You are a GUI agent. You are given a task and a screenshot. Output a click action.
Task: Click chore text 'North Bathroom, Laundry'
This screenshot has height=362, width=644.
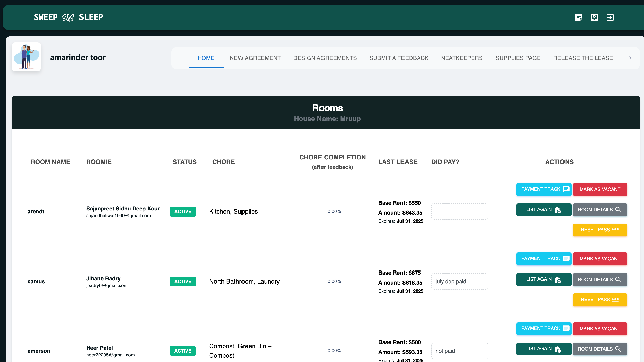click(245, 282)
